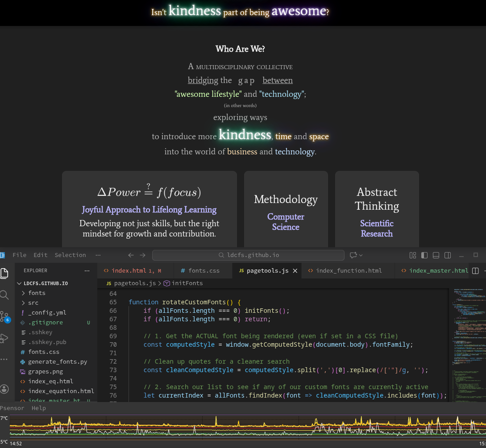Open the Customize Layout icon

[413, 255]
